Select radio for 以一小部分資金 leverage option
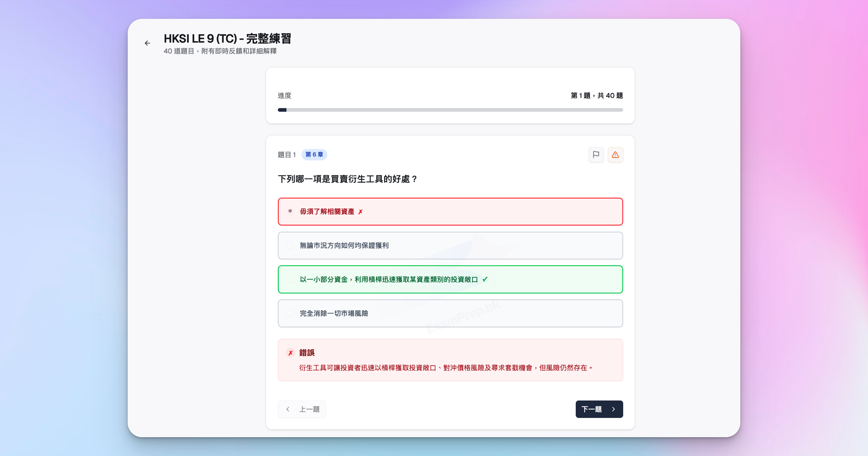868x456 pixels. tap(290, 279)
